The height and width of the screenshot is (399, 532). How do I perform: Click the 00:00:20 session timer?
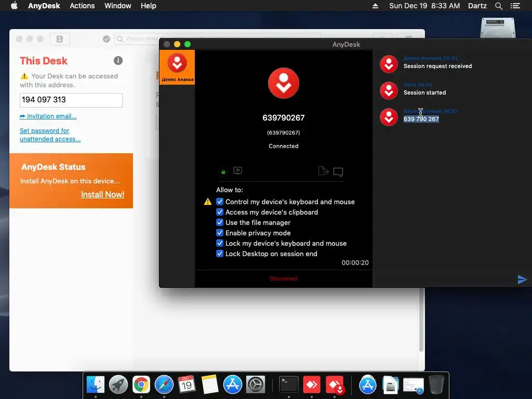pos(355,263)
